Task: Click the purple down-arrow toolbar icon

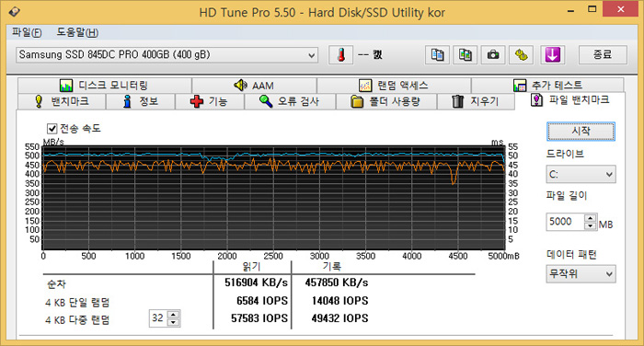Action: click(x=552, y=54)
